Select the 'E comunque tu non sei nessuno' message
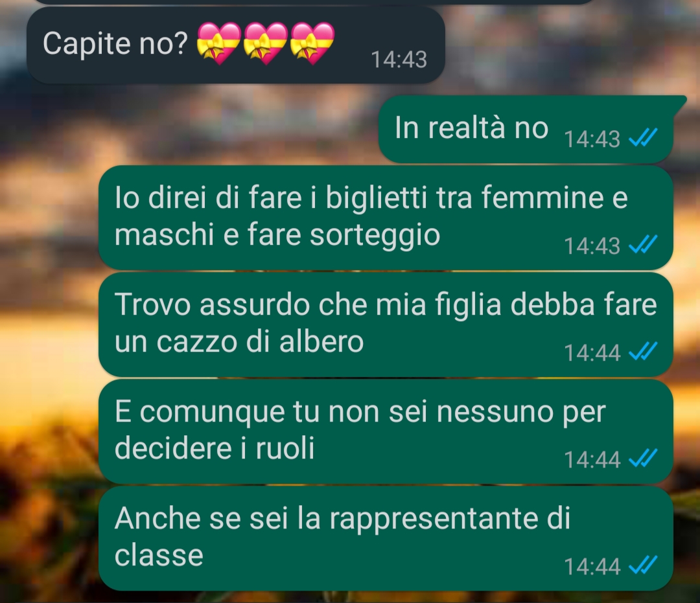 pyautogui.click(x=386, y=431)
